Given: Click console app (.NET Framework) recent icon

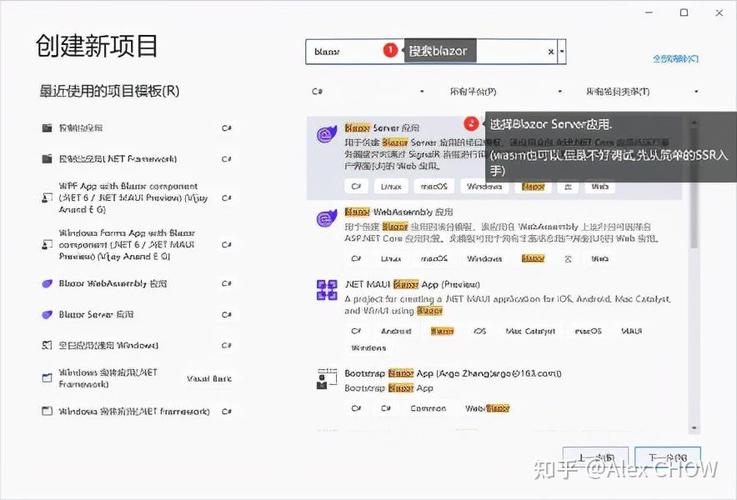Looking at the screenshot, I should (47, 159).
